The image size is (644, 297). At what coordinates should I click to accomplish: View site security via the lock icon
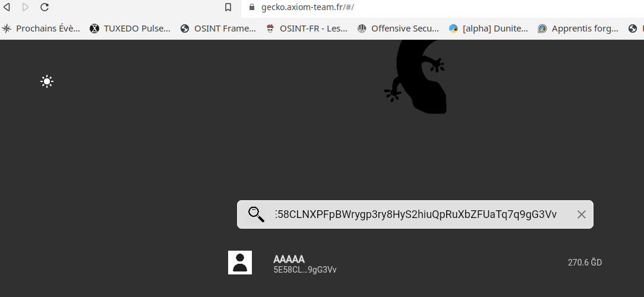click(252, 7)
